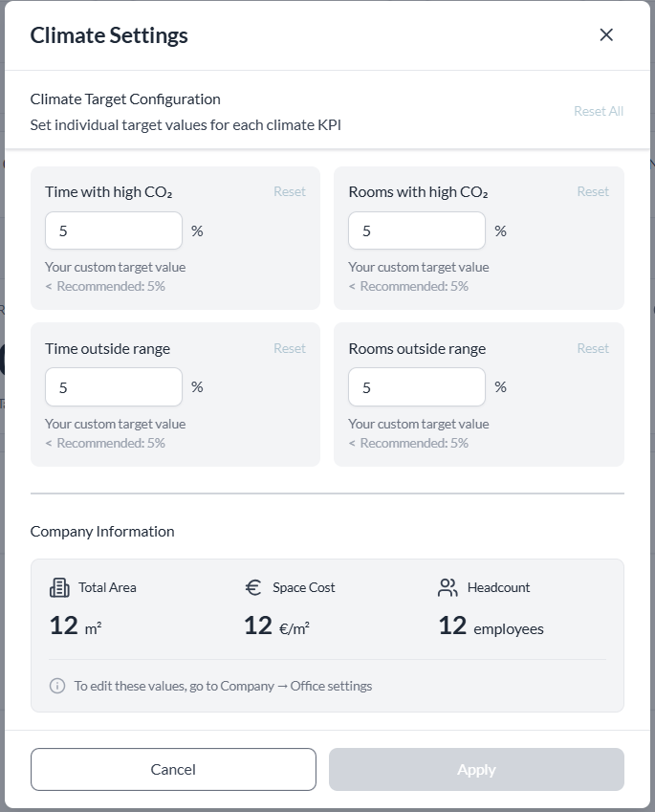The width and height of the screenshot is (655, 812).
Task: Reset the Time with high CO₂ target
Action: (x=290, y=191)
